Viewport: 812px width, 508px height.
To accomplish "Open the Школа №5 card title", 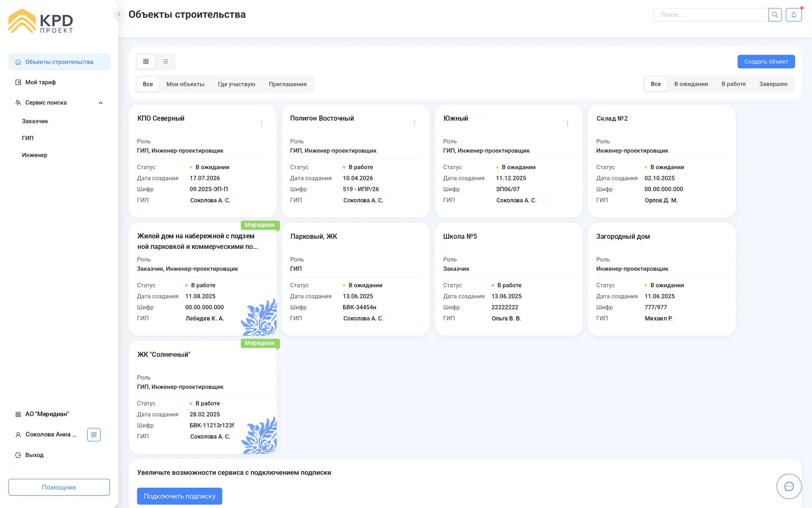I will [x=460, y=236].
